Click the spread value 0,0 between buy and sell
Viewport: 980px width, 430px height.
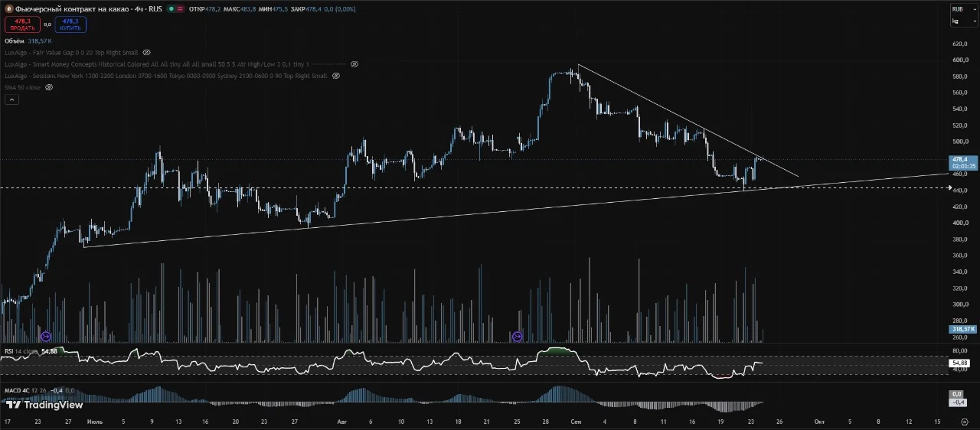point(47,24)
